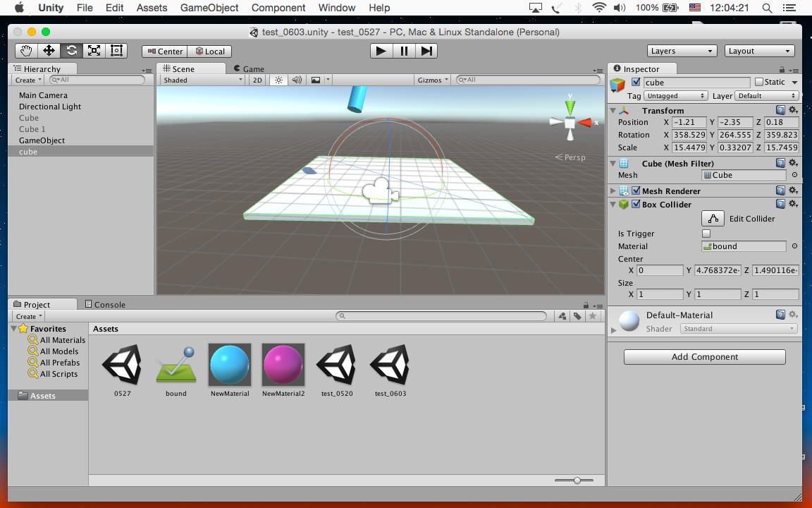Open the Assets menu
This screenshot has height=508, width=812.
click(152, 8)
